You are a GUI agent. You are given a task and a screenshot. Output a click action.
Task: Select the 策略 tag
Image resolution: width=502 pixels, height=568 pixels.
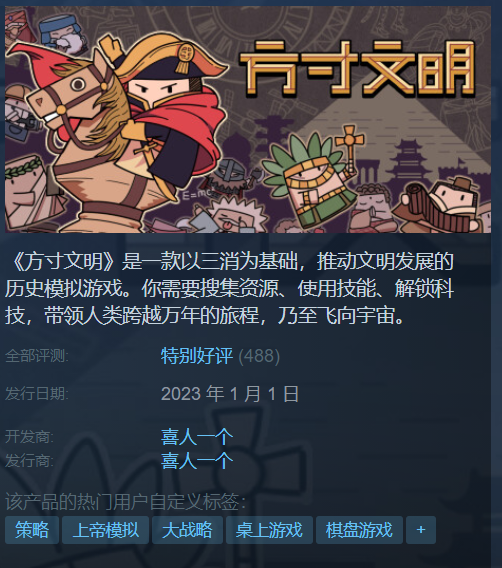32,530
